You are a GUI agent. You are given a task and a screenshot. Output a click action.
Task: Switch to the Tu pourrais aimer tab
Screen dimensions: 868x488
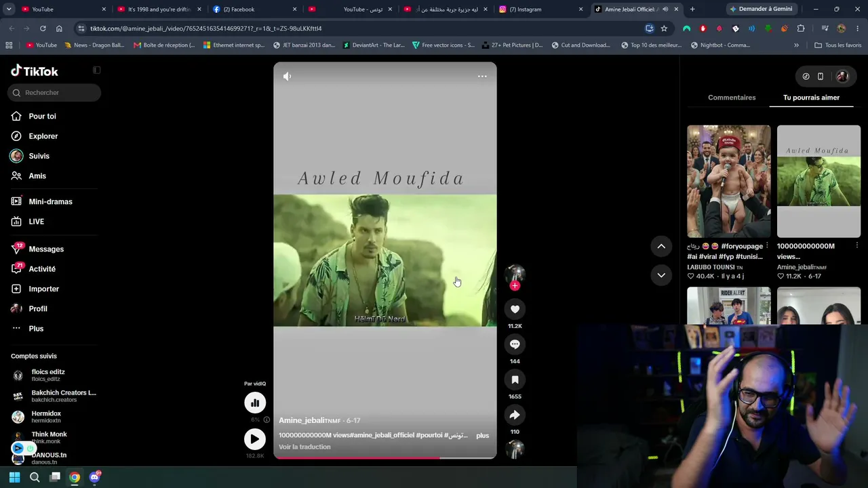[x=811, y=98]
